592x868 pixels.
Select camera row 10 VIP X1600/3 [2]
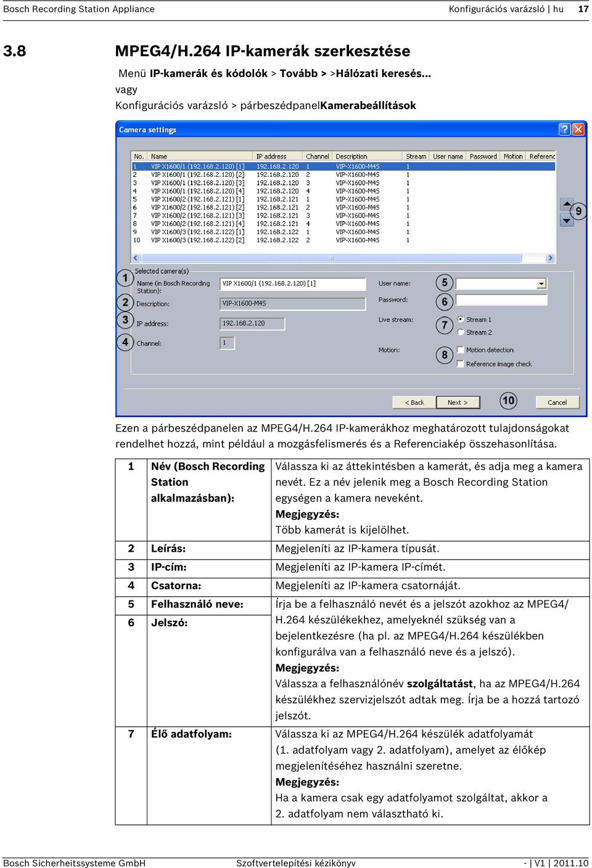pyautogui.click(x=343, y=240)
